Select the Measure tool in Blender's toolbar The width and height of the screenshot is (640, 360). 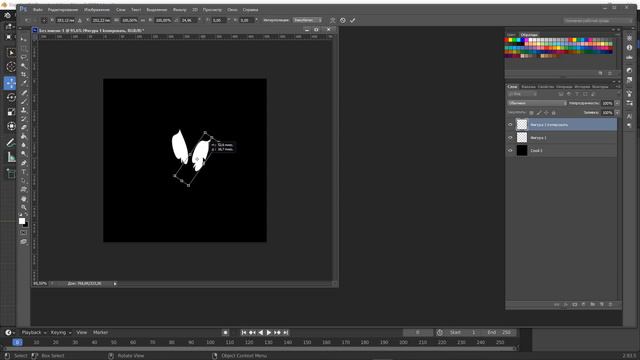coord(11,157)
